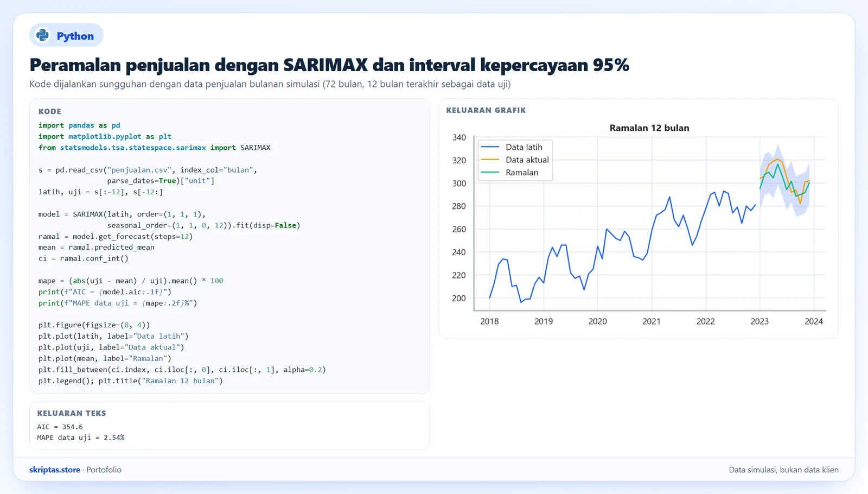
Task: Click the pd.read_csv penjualan.csv line
Action: pyautogui.click(x=148, y=170)
